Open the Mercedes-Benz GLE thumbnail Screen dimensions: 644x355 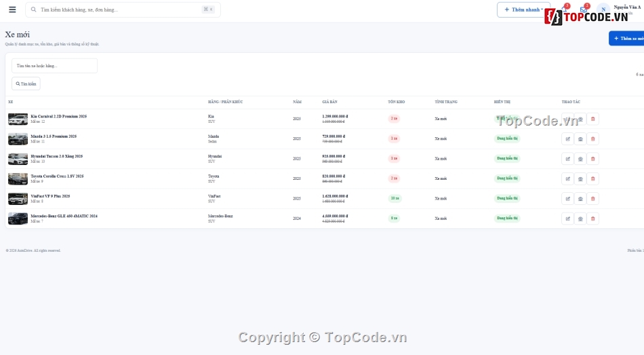pyautogui.click(x=18, y=219)
